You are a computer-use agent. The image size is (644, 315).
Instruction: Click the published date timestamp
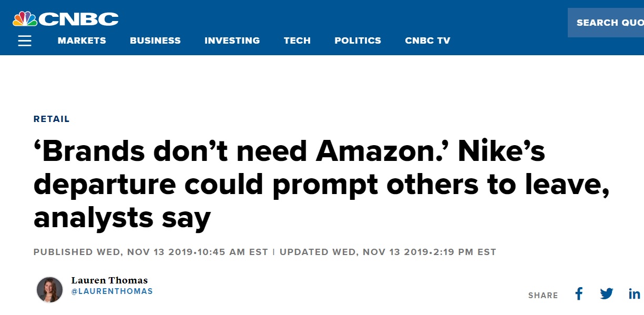pos(150,252)
